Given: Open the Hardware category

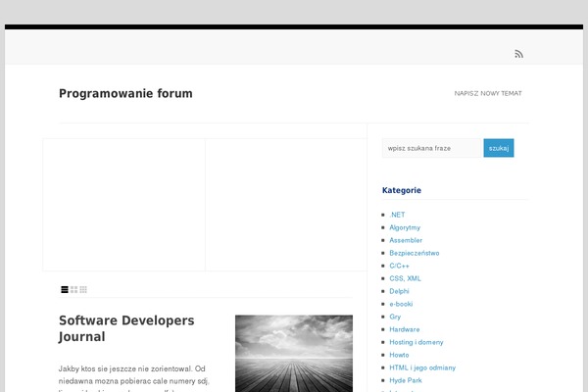Looking at the screenshot, I should (x=404, y=329).
